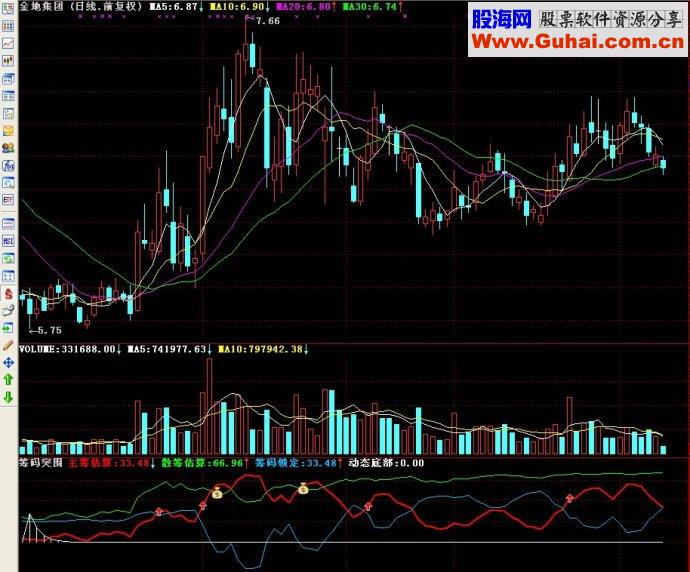Image resolution: width=690 pixels, height=572 pixels.
Task: Open the quote list checklist icon
Action: click(x=8, y=8)
